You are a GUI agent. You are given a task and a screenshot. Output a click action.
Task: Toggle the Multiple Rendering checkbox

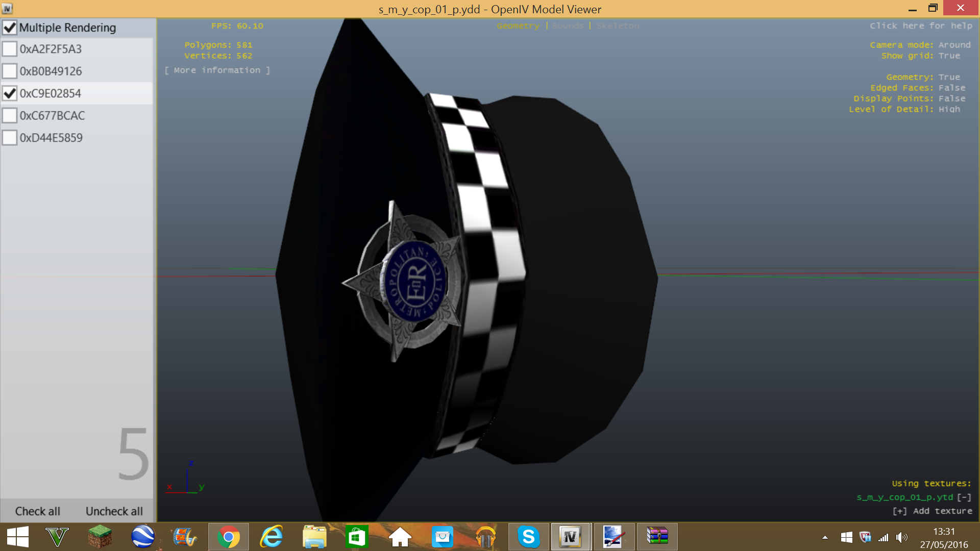tap(10, 28)
